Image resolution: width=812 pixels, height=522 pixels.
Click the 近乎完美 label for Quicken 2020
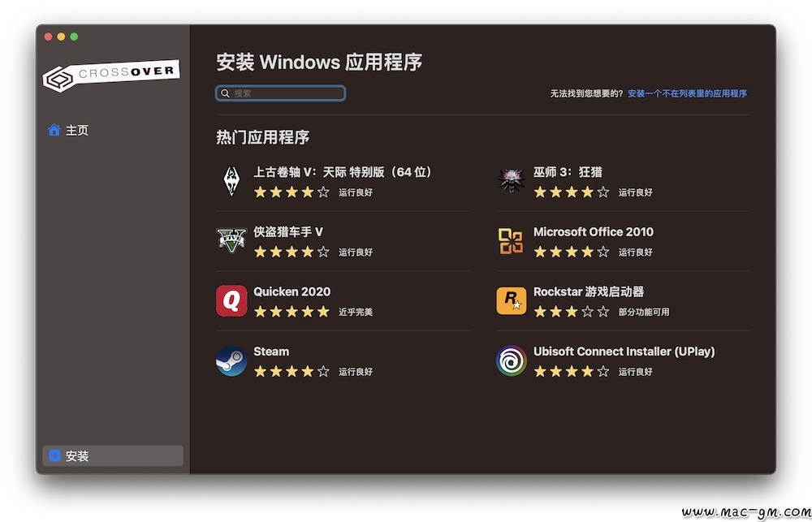356,313
